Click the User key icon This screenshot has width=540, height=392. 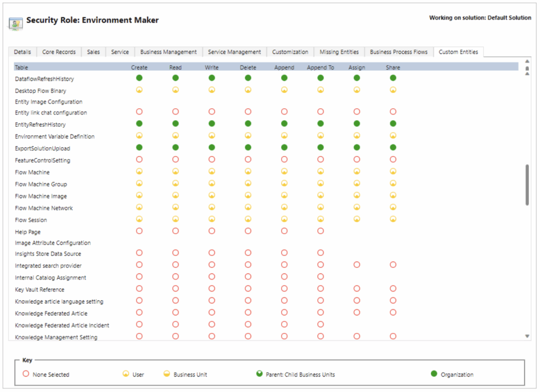pos(126,374)
